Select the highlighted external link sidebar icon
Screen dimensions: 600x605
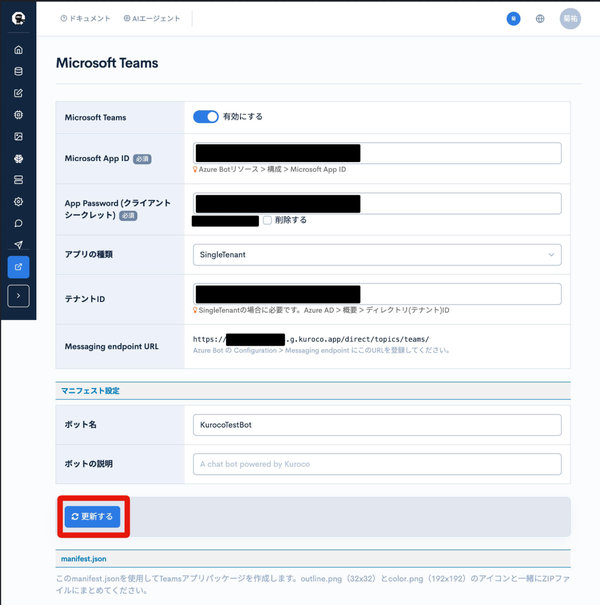18,267
